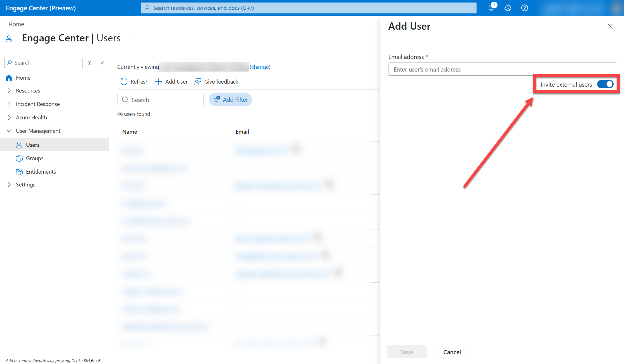Expand the Settings node
This screenshot has width=624, height=364.
tap(9, 185)
